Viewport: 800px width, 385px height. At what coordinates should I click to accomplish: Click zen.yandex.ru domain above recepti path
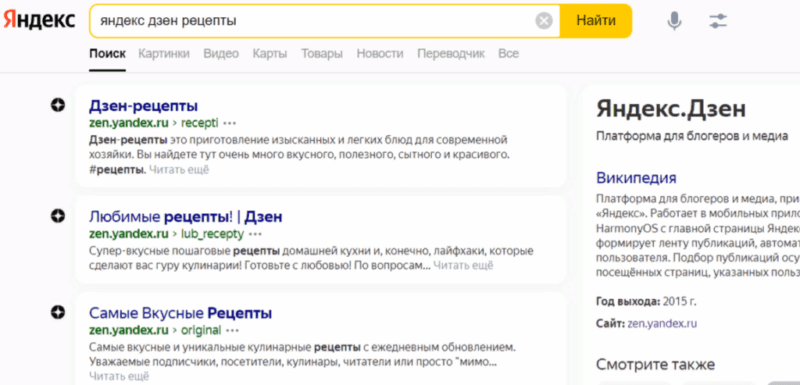click(x=129, y=123)
